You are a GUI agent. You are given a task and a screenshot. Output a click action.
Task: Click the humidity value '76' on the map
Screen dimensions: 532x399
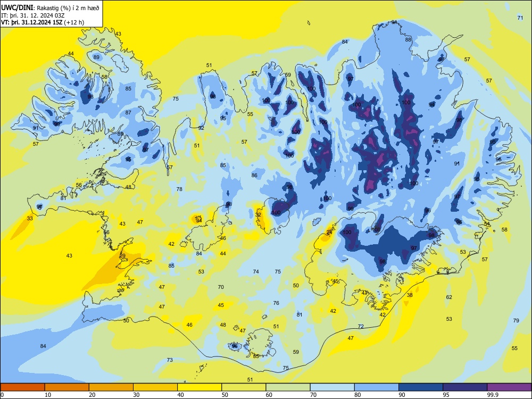tap(276, 303)
